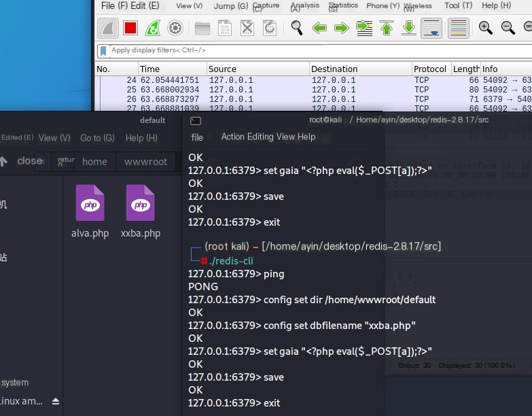Open terminal View menu

click(x=285, y=137)
